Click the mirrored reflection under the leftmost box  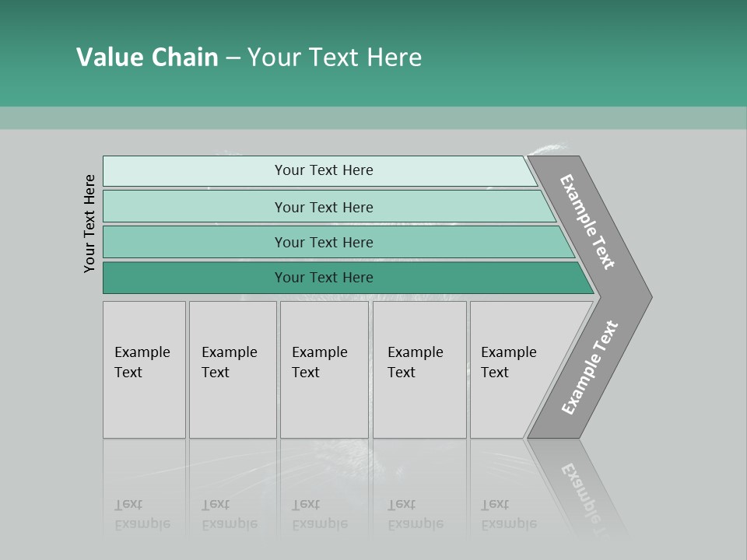point(144,498)
